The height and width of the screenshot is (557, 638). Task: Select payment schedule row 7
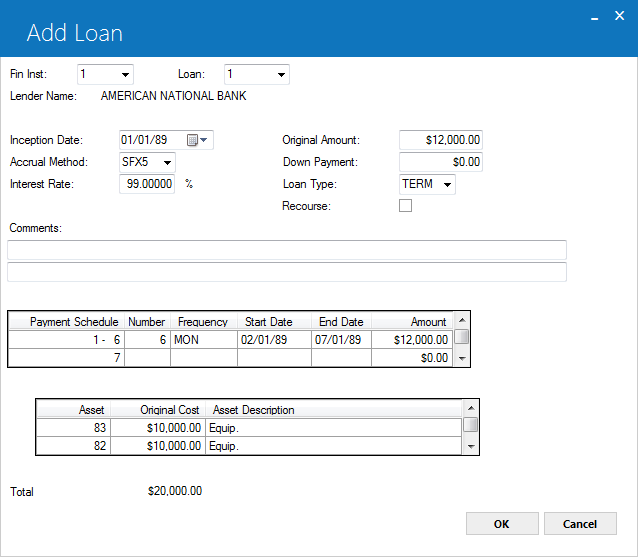[230, 358]
